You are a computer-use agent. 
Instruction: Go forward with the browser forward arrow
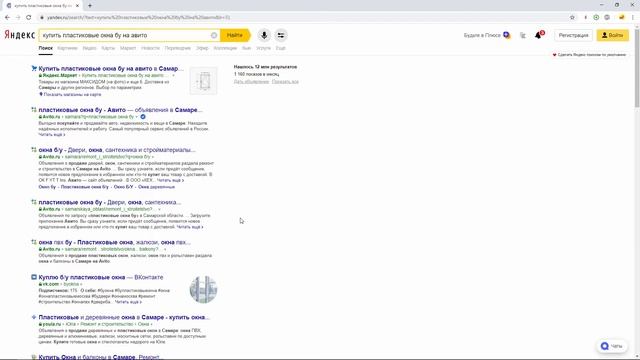(18, 17)
